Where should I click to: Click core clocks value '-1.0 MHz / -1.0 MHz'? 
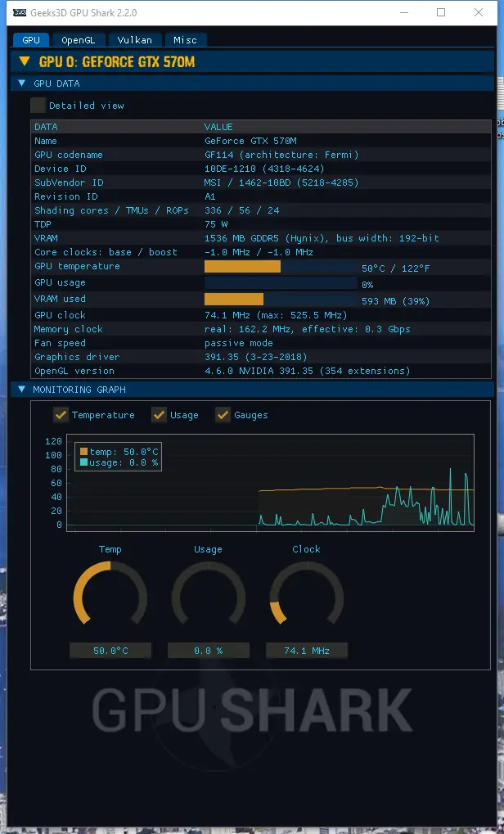click(x=259, y=252)
